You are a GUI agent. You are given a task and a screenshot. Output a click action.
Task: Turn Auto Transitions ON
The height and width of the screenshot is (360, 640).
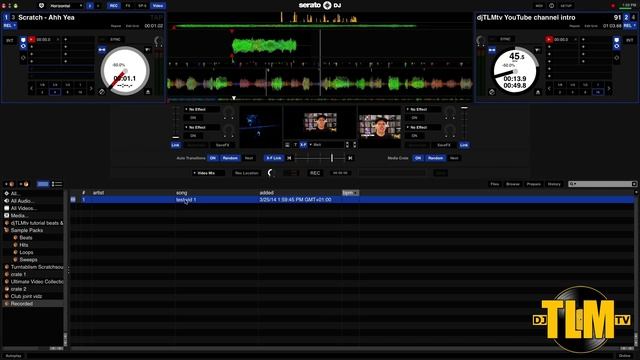[x=212, y=158]
